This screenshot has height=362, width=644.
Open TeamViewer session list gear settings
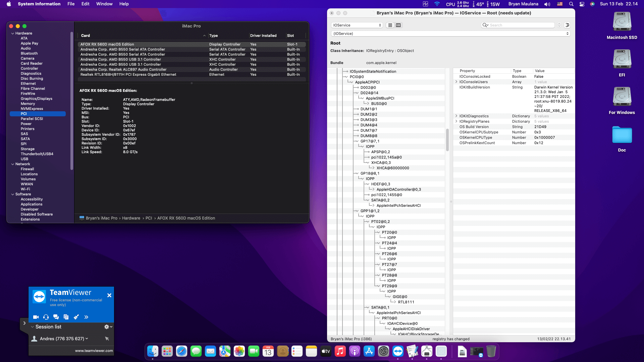pyautogui.click(x=108, y=327)
